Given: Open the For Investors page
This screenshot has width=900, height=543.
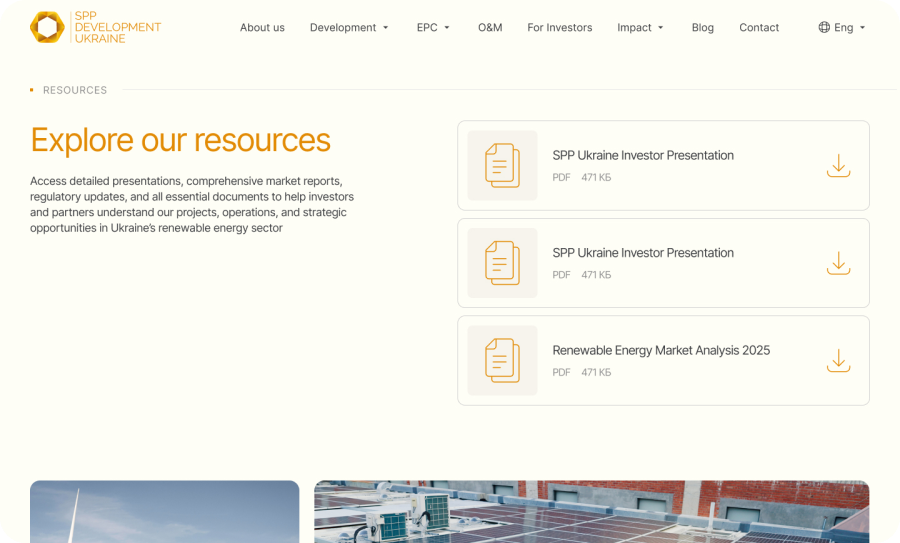Looking at the screenshot, I should click(560, 28).
